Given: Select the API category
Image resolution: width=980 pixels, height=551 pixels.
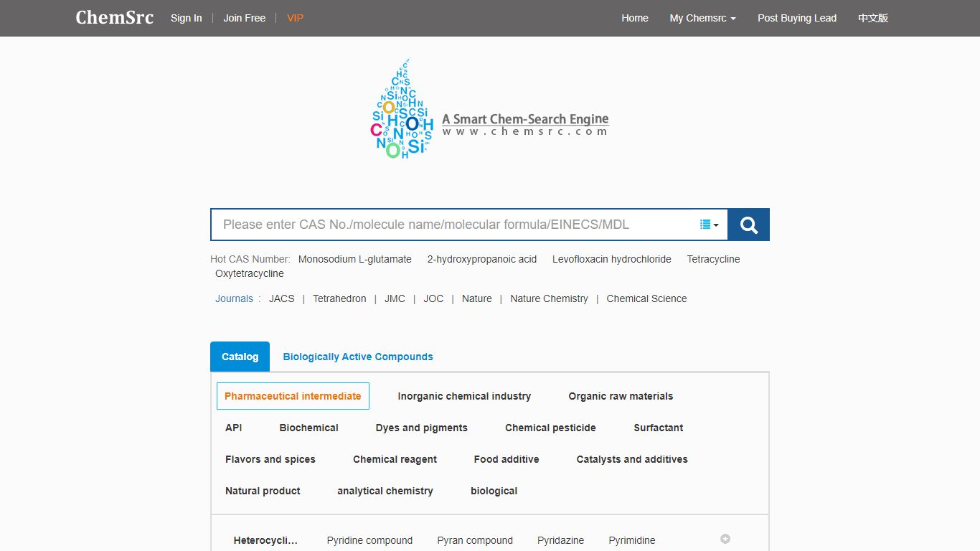Looking at the screenshot, I should [233, 428].
